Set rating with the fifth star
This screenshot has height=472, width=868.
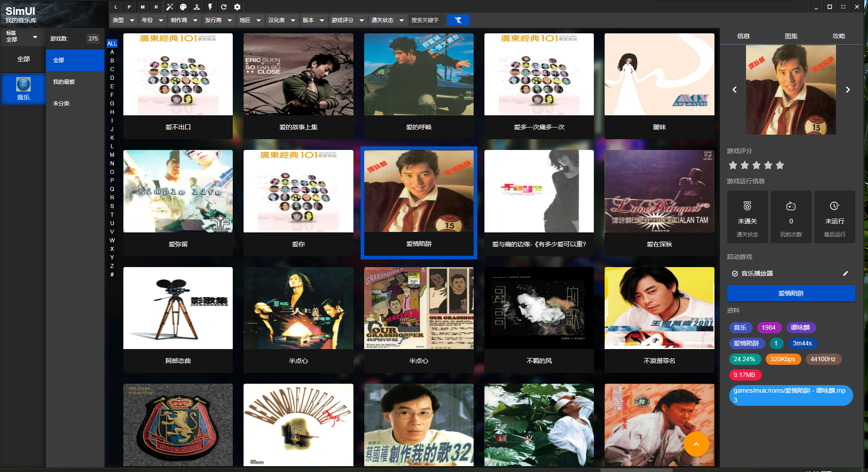pos(780,165)
